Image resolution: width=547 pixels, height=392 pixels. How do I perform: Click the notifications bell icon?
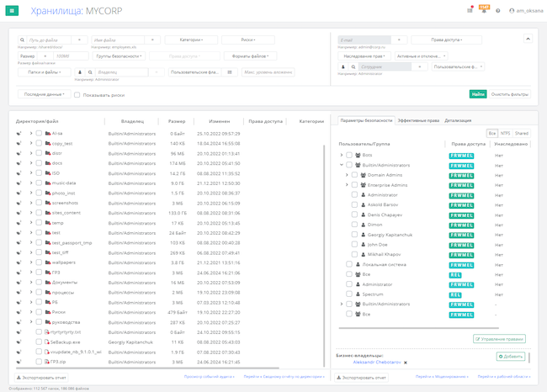(483, 10)
